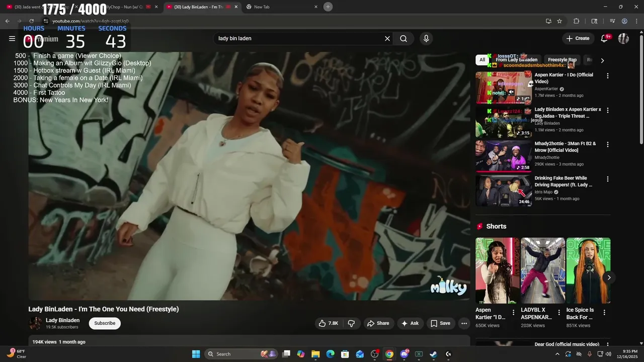Open Aspen Kartier "I D..." short thumbnail

[x=498, y=270]
